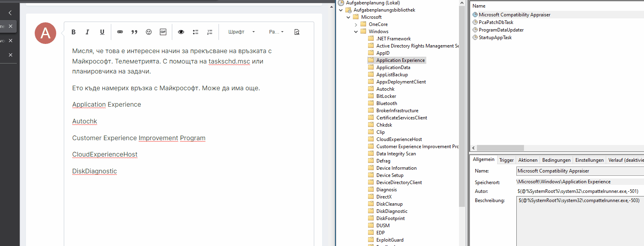Switch to the Verlauf tab
Image resolution: width=644 pixels, height=246 pixels.
625,160
